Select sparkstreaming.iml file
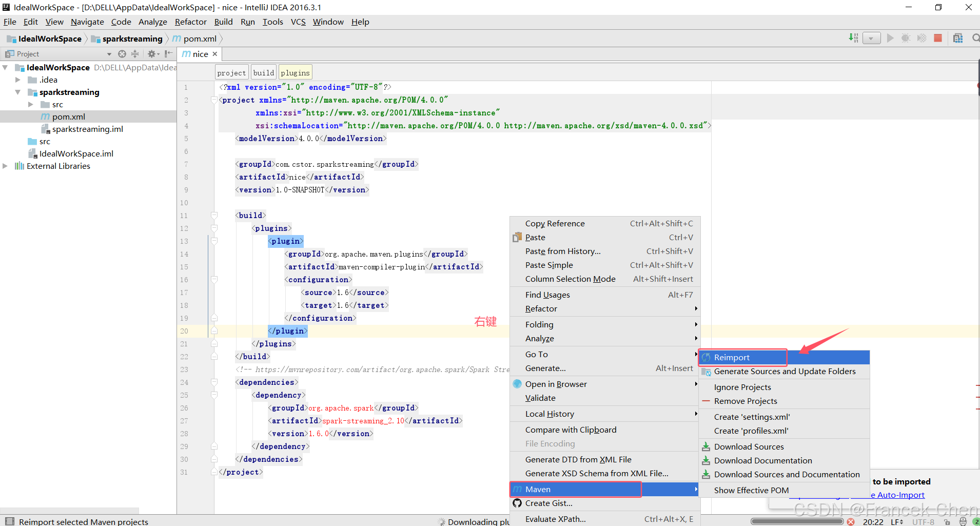This screenshot has height=526, width=980. click(x=88, y=129)
